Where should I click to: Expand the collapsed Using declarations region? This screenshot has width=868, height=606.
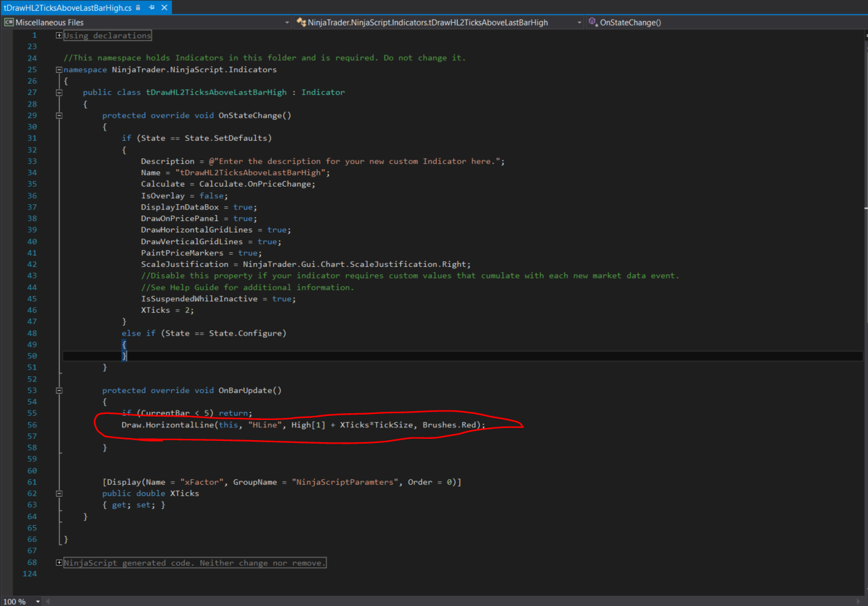pyautogui.click(x=59, y=35)
